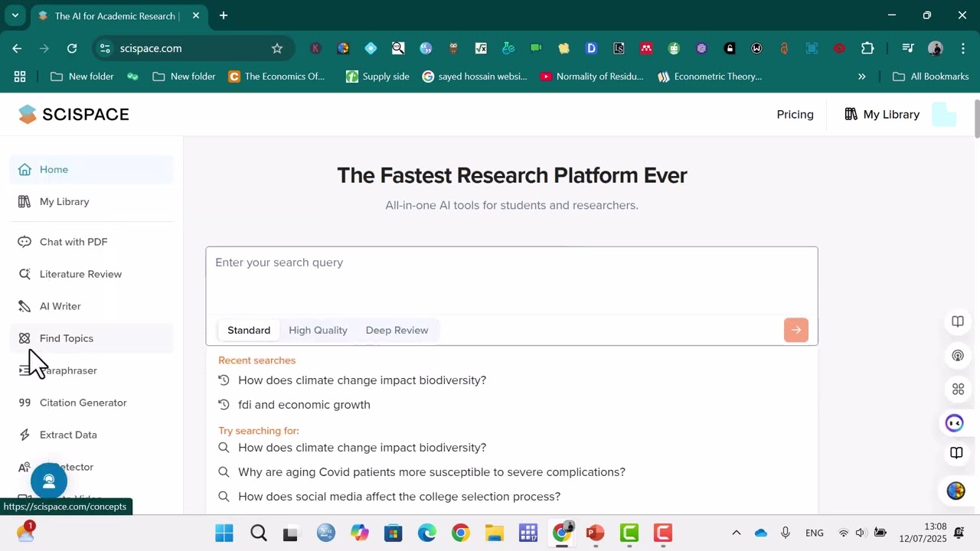Open the All Bookmarks folder
The image size is (980, 551).
(931, 77)
